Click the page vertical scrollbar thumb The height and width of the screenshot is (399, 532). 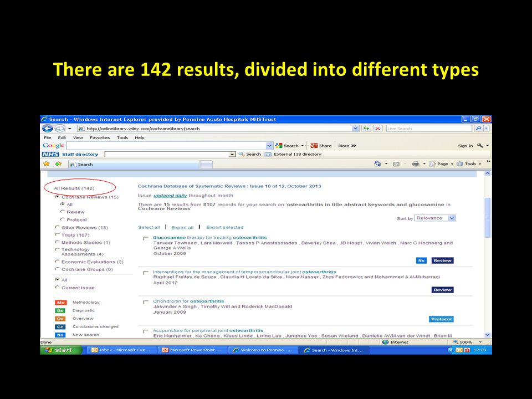tap(488, 217)
